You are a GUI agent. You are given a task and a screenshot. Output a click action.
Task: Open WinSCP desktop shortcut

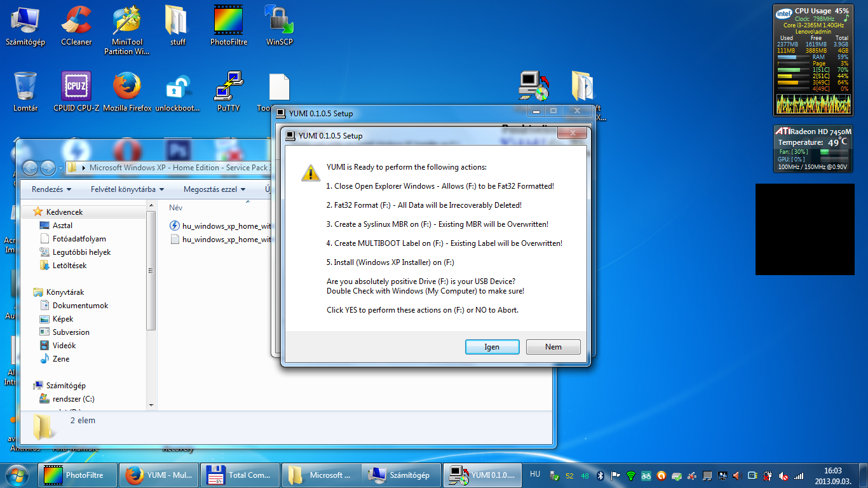pyautogui.click(x=279, y=25)
